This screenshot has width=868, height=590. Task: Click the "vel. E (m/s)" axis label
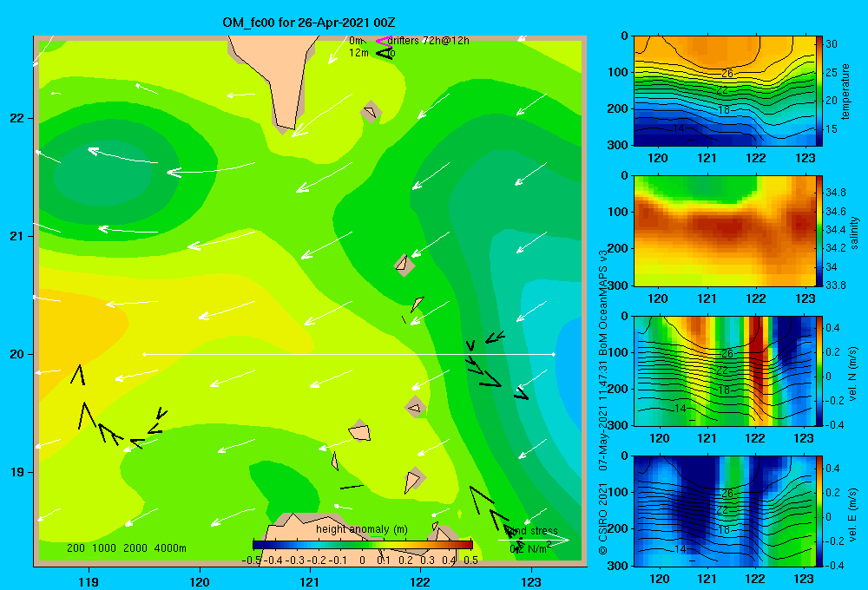853,514
